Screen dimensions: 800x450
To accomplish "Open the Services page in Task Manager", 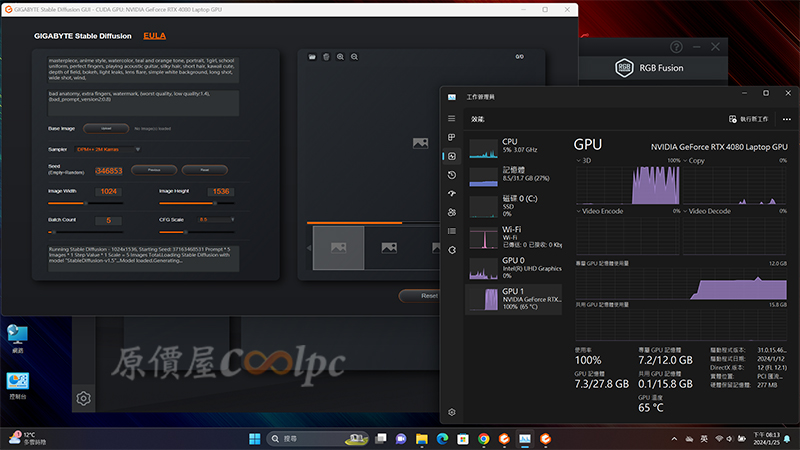I will click(x=452, y=250).
